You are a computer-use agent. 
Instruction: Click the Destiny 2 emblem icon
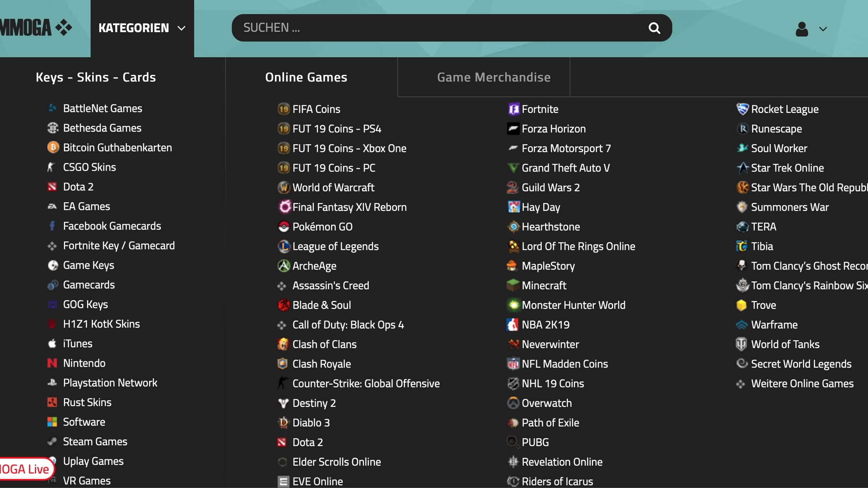pos(283,403)
